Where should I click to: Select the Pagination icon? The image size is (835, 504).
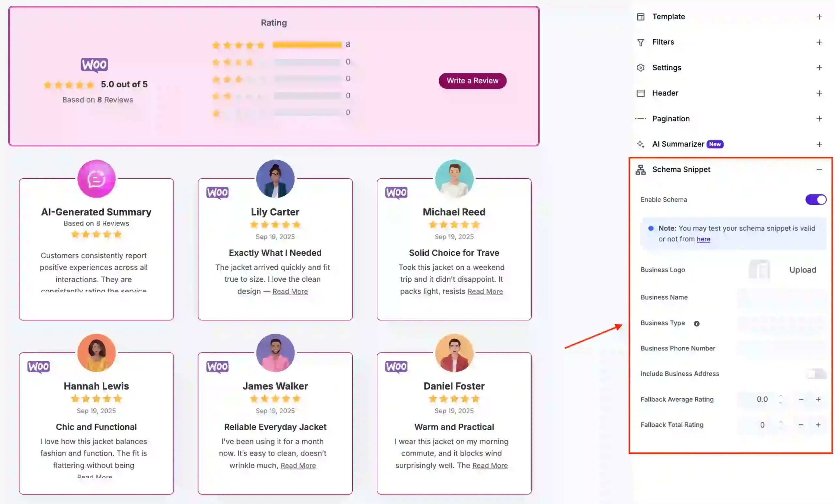641,119
